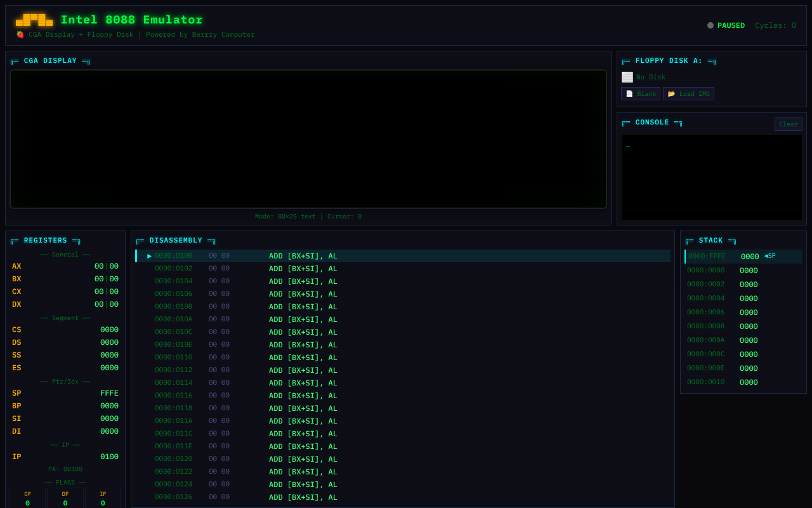Click the SS segment register value
The width and height of the screenshot is (812, 508).
pyautogui.click(x=109, y=355)
